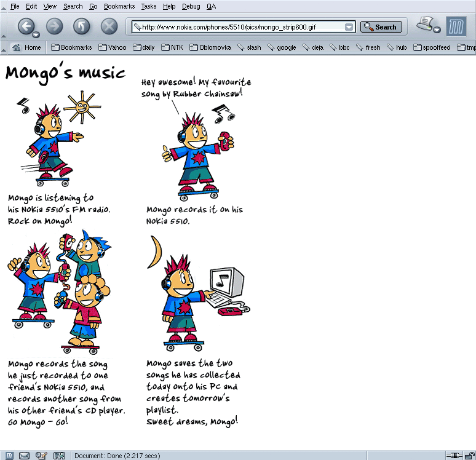Open the hub bookmark
476x460 pixels.
tap(397, 47)
